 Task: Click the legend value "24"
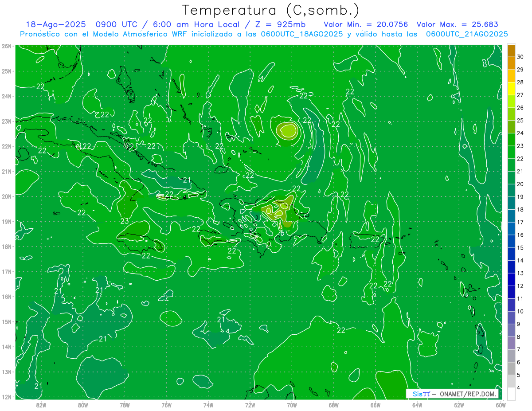520,133
